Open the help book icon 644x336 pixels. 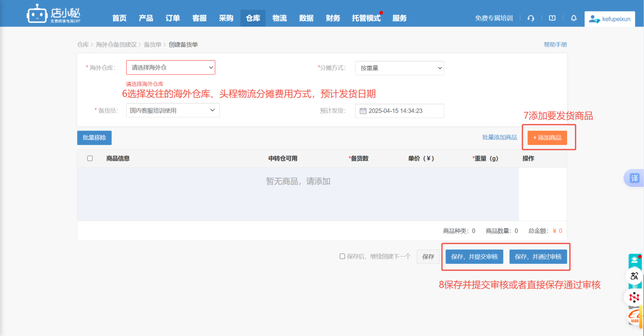pyautogui.click(x=552, y=18)
